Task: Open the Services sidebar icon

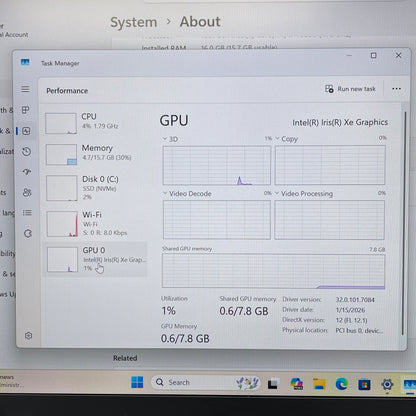Action: coord(28,233)
